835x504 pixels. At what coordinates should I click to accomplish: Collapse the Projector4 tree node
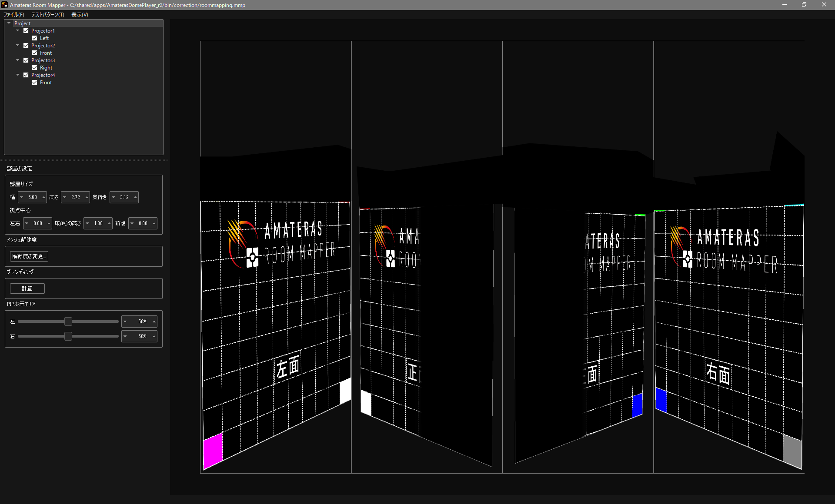18,75
